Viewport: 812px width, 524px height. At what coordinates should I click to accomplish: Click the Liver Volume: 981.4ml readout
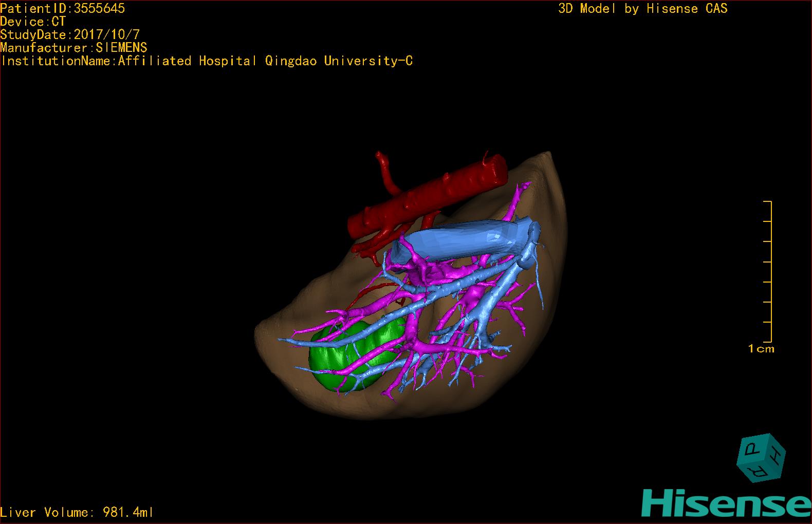(x=77, y=512)
